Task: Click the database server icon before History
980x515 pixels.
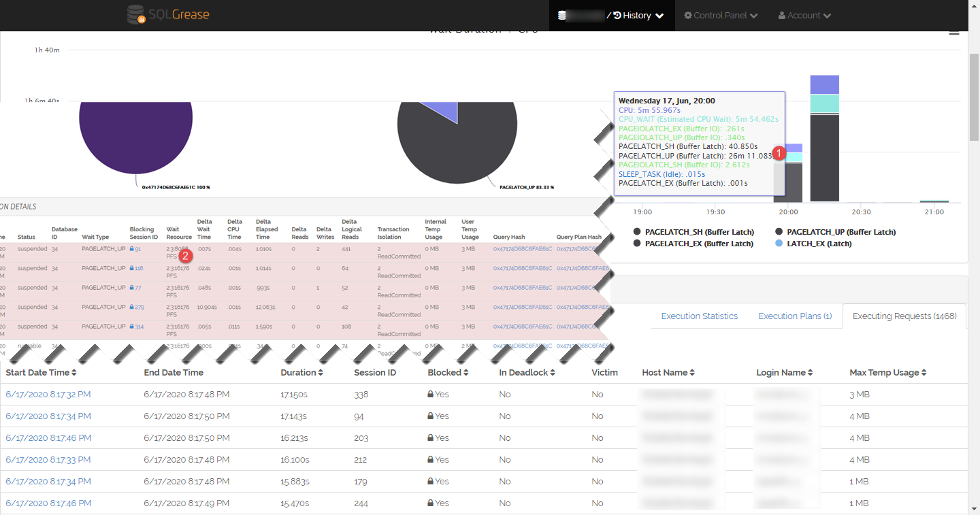Action: (x=562, y=16)
